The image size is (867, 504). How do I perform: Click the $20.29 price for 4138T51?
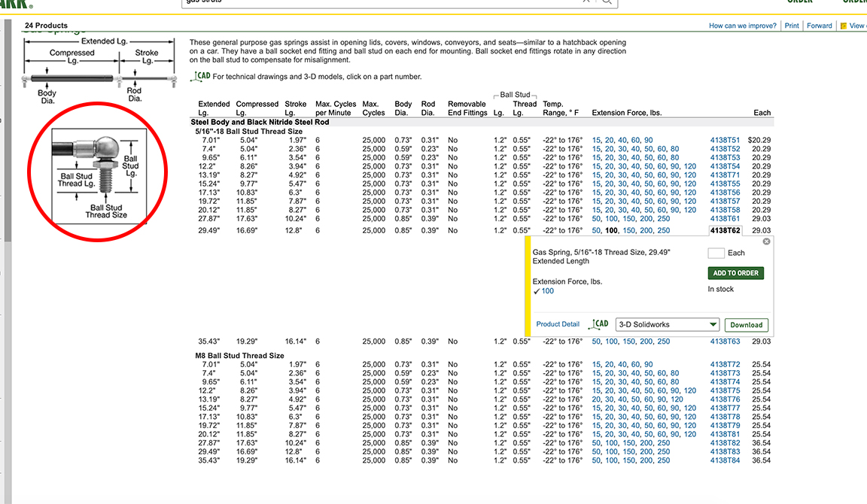pos(759,141)
